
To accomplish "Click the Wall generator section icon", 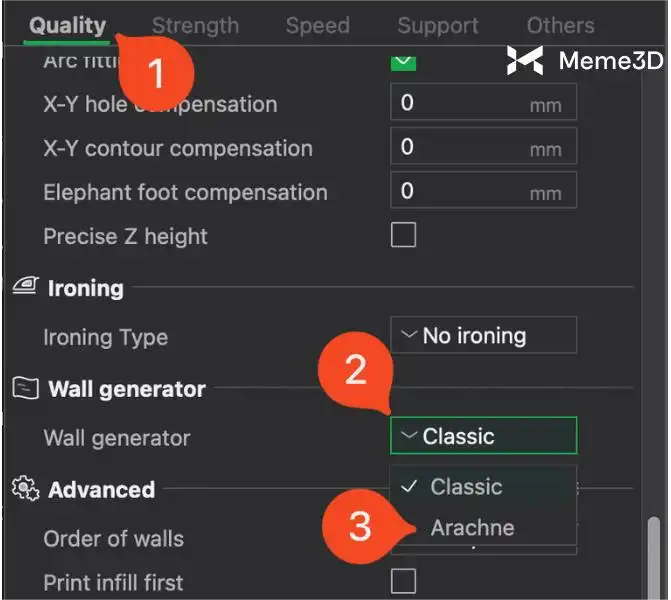I will click(25, 388).
